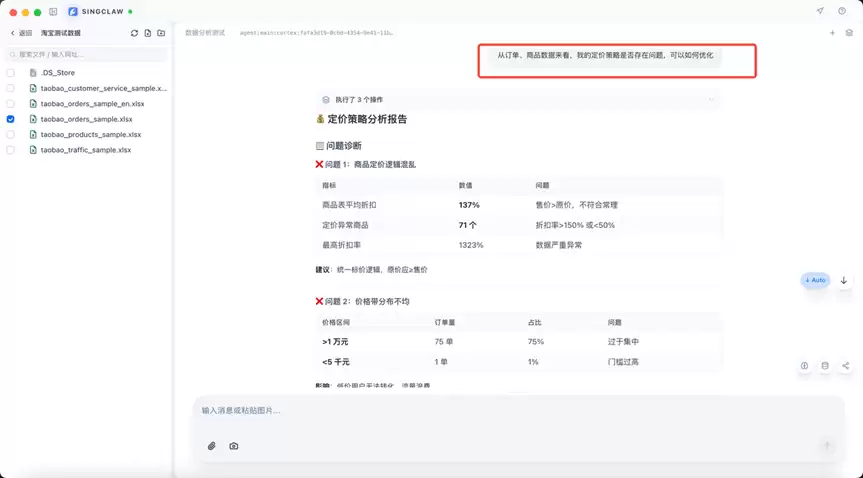The width and height of the screenshot is (863, 478).
Task: Check the taobao_products_sample.xlsx checkbox
Action: (x=11, y=134)
